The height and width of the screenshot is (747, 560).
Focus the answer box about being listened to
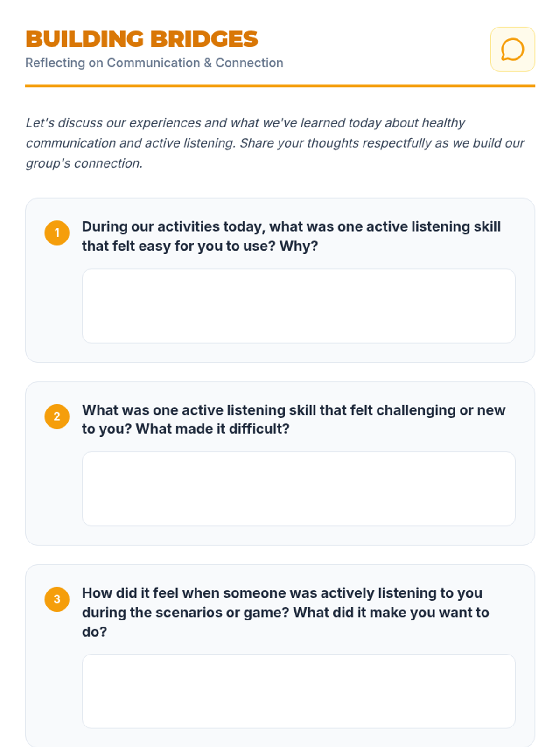[x=299, y=691]
